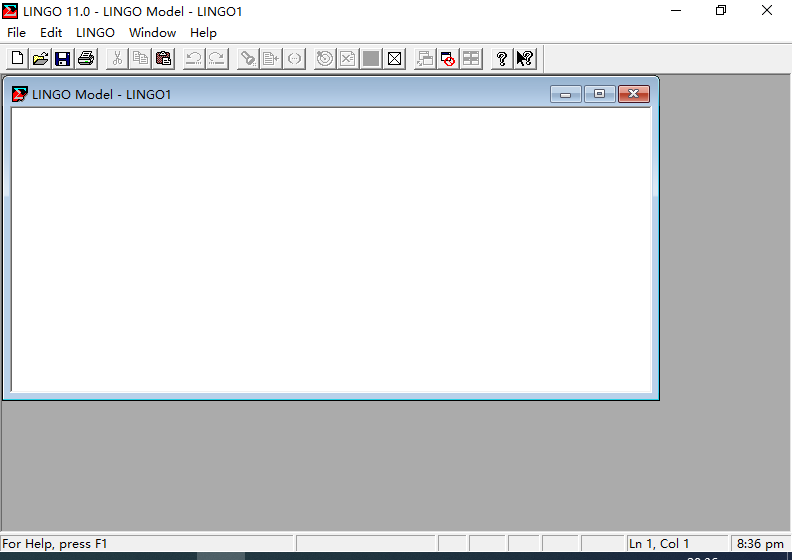This screenshot has height=560, width=792.
Task: Click the Match Parenthesis icon
Action: [294, 59]
